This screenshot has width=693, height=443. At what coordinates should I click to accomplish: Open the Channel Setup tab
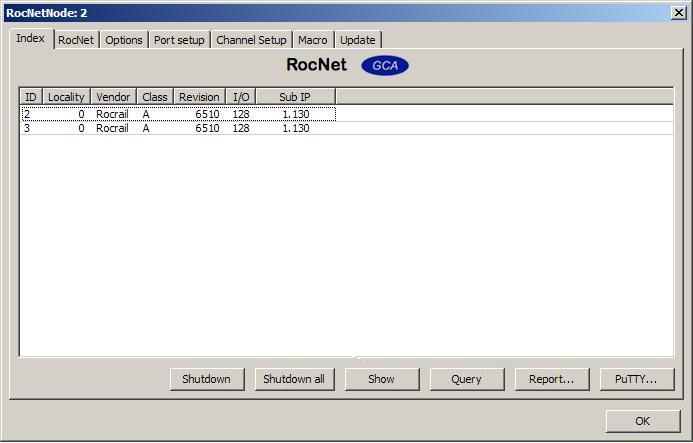click(251, 40)
